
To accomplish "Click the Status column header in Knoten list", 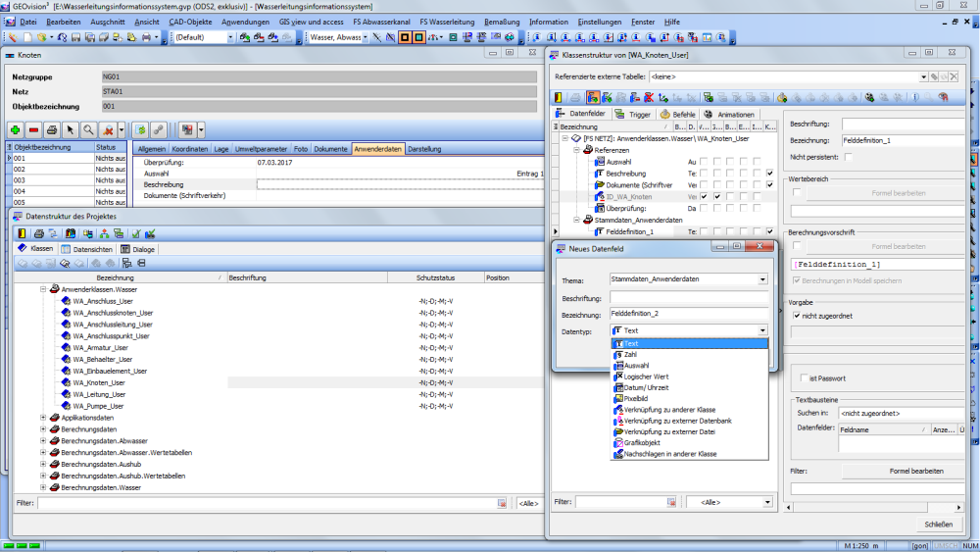I will (110, 147).
